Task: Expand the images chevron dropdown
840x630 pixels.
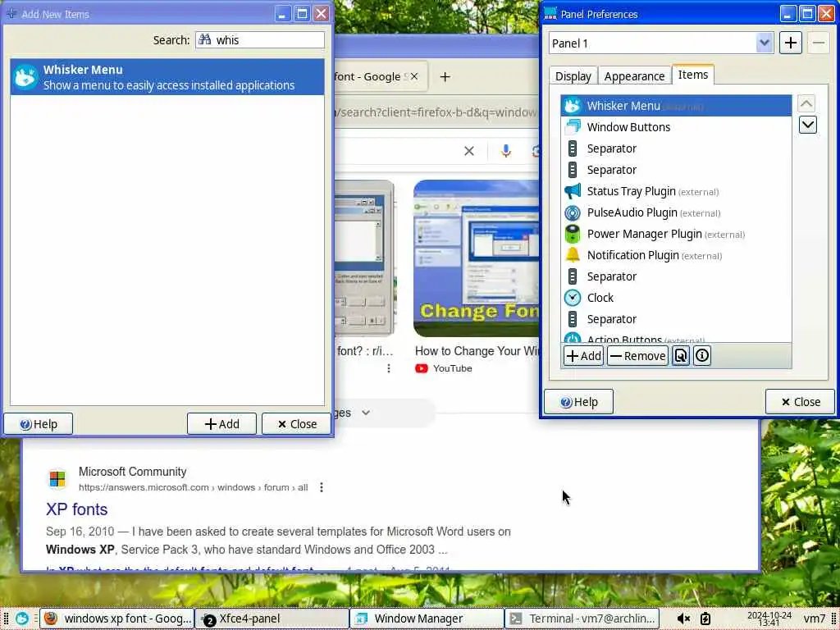Action: pos(366,413)
